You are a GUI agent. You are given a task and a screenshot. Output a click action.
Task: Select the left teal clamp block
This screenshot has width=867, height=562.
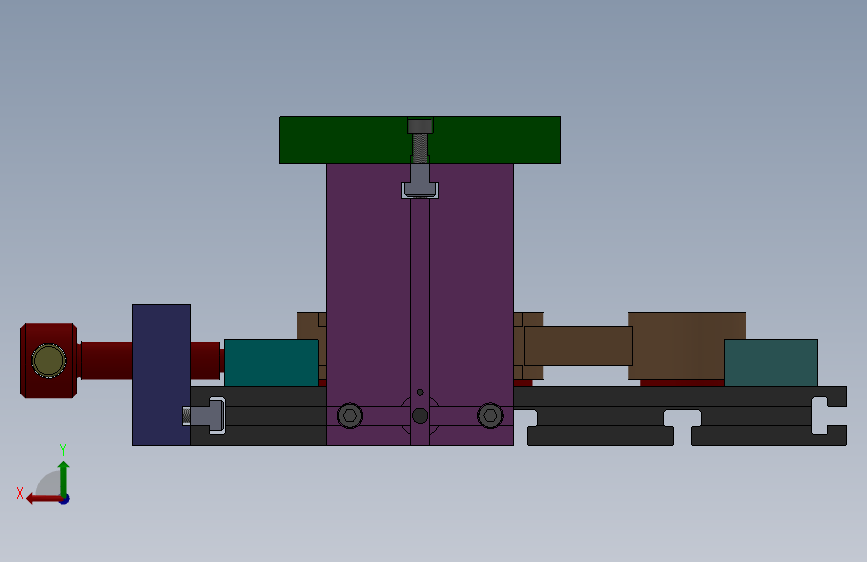click(271, 363)
